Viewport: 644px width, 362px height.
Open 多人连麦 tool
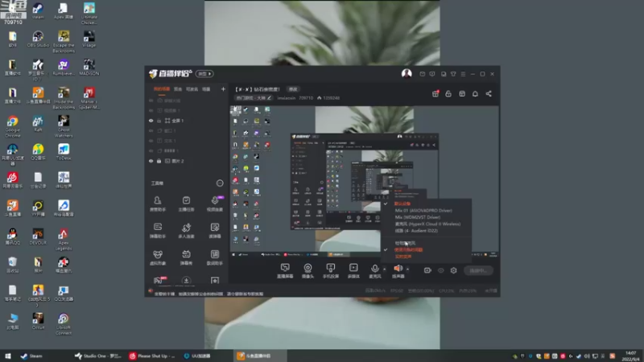point(186,231)
